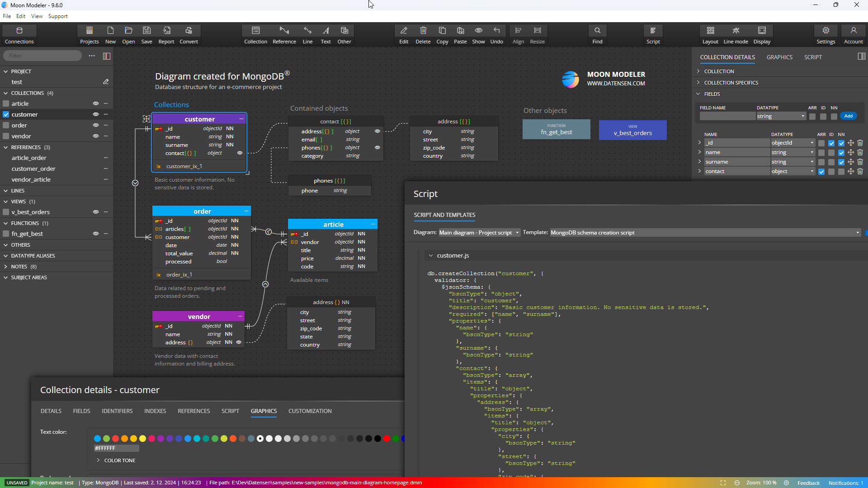Toggle visibility eye for vendor collection
Viewport: 868px width, 488px height.
96,136
